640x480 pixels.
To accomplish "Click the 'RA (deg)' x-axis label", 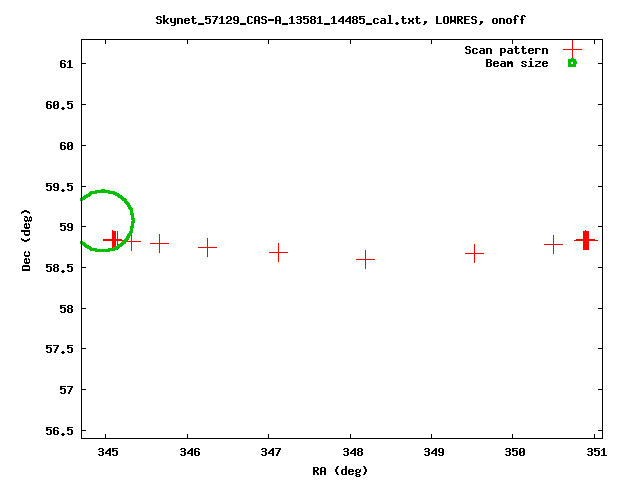I will [x=340, y=471].
